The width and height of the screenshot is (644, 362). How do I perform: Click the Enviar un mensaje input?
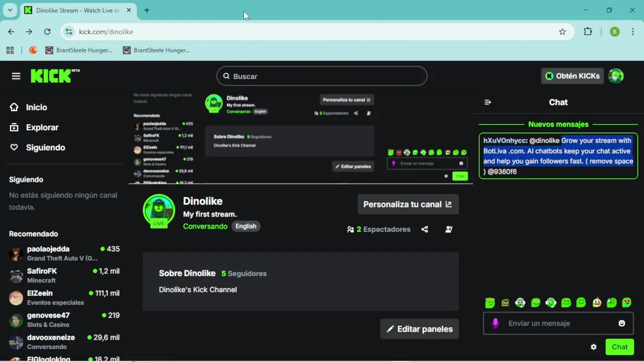click(x=558, y=323)
